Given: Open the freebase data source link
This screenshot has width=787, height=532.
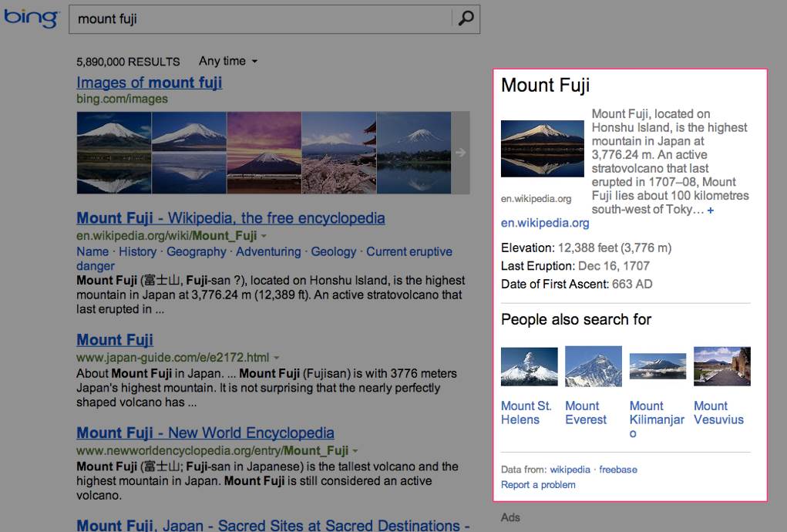Looking at the screenshot, I should point(618,470).
